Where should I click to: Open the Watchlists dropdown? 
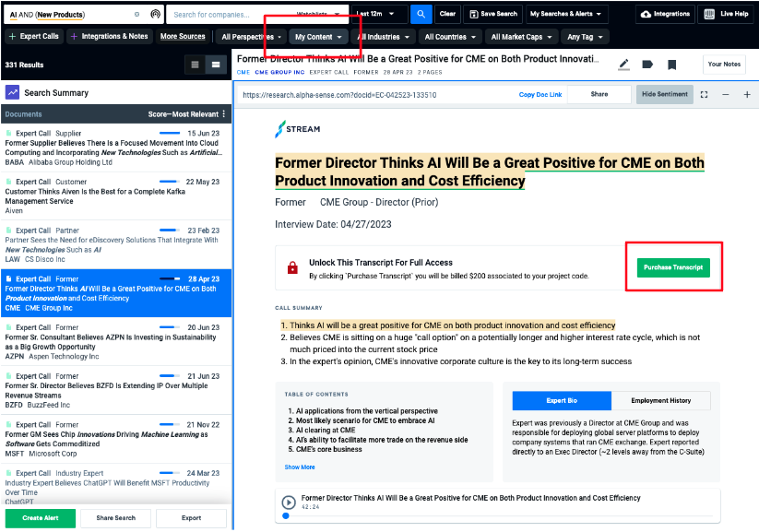[317, 15]
